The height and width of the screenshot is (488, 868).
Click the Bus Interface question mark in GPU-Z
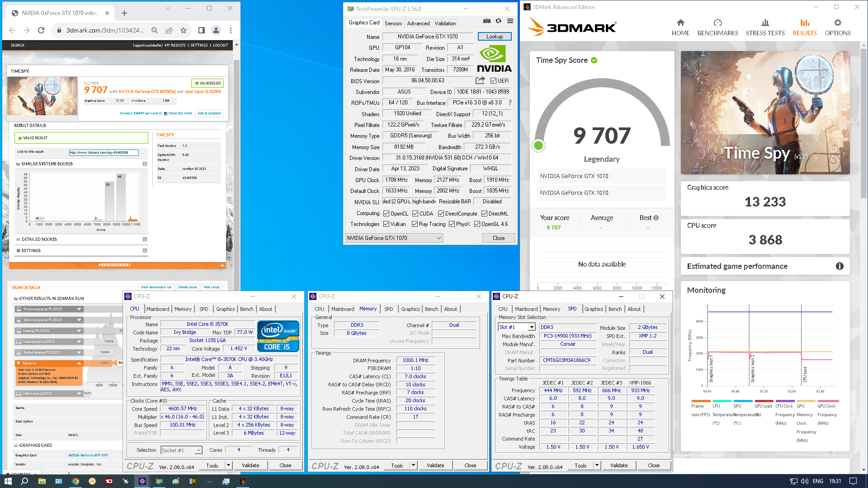[510, 103]
